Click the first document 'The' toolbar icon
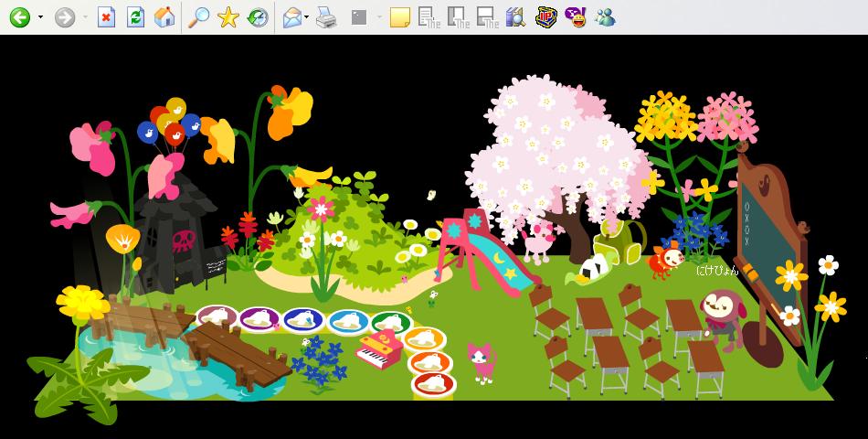868x439 pixels. (429, 17)
